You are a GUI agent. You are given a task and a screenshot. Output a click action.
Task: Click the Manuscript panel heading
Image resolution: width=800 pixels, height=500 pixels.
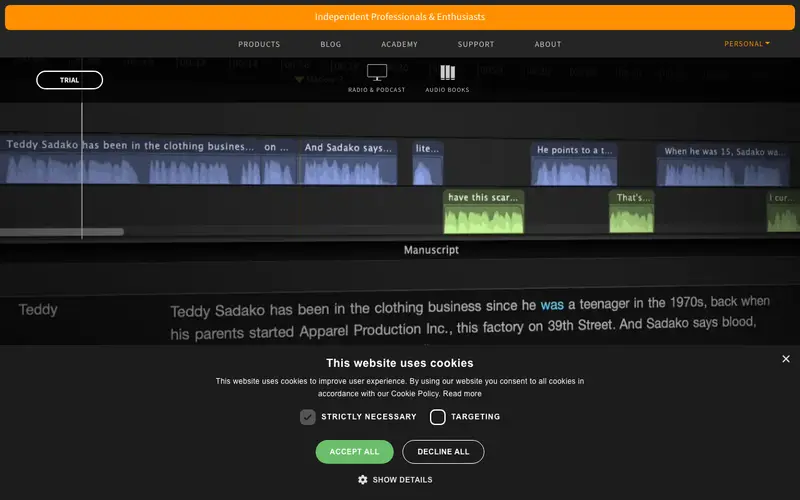pyautogui.click(x=431, y=250)
